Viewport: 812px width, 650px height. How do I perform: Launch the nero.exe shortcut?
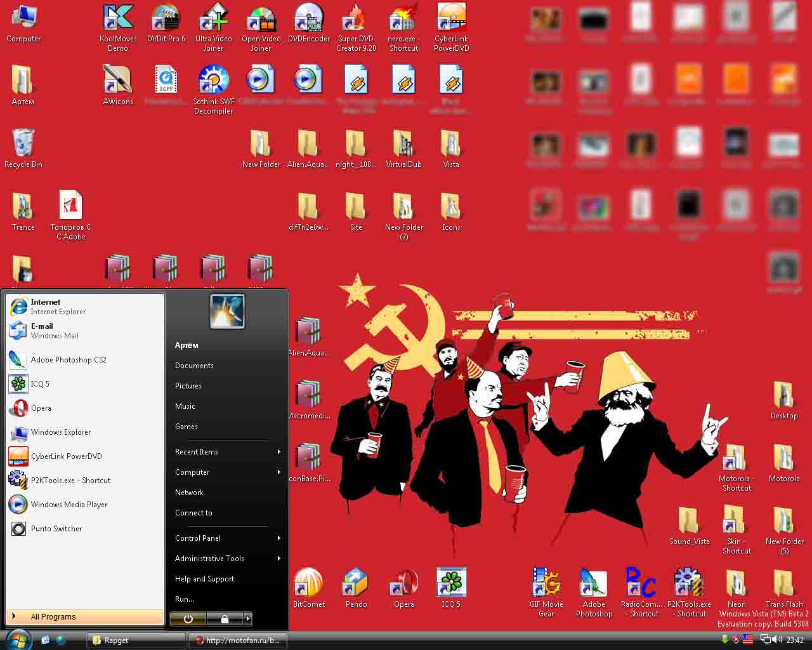tap(403, 27)
